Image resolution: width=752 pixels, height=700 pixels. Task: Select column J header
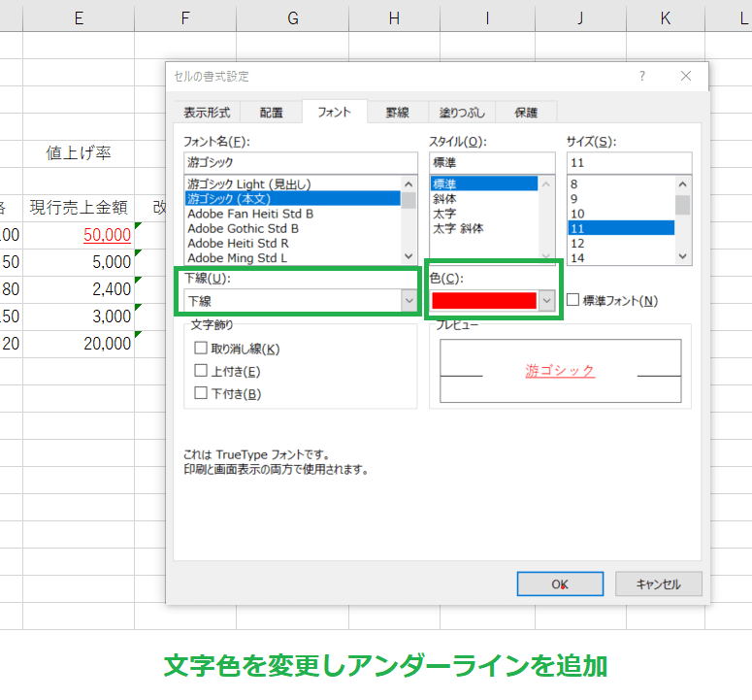pyautogui.click(x=580, y=18)
